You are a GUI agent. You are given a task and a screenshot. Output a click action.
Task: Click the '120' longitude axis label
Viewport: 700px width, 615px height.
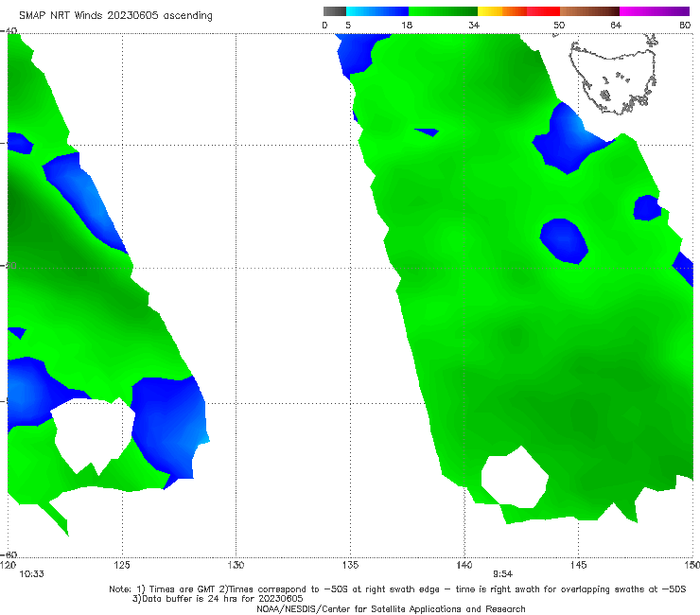tap(8, 565)
